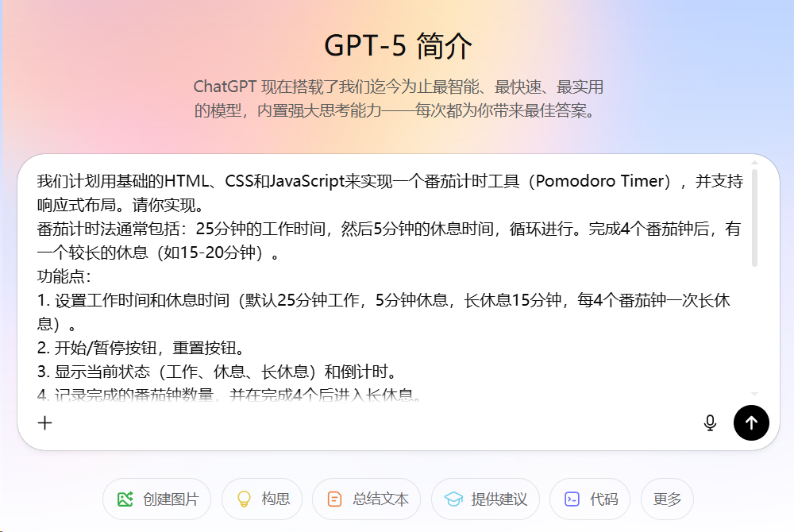Click the line 响应式布局。请你实现。
The image size is (794, 532).
[121, 205]
